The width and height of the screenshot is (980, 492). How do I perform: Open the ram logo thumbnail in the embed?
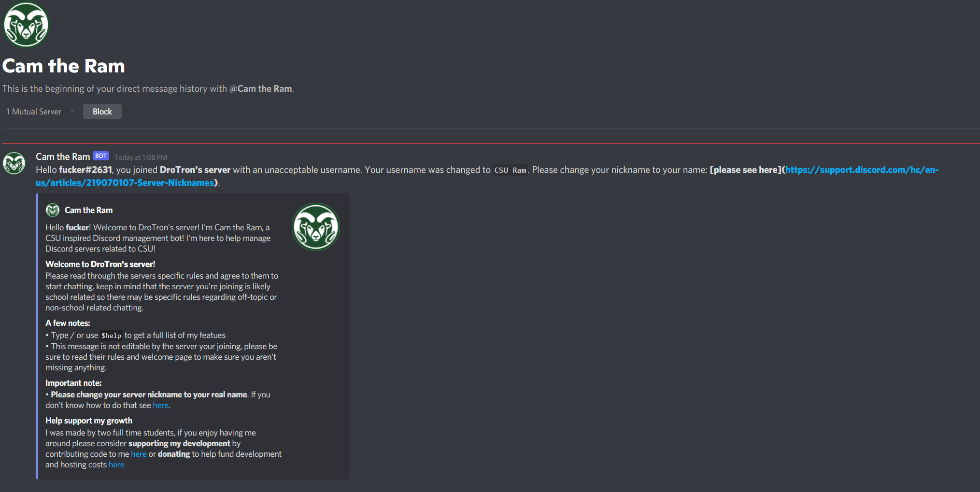coord(316,227)
